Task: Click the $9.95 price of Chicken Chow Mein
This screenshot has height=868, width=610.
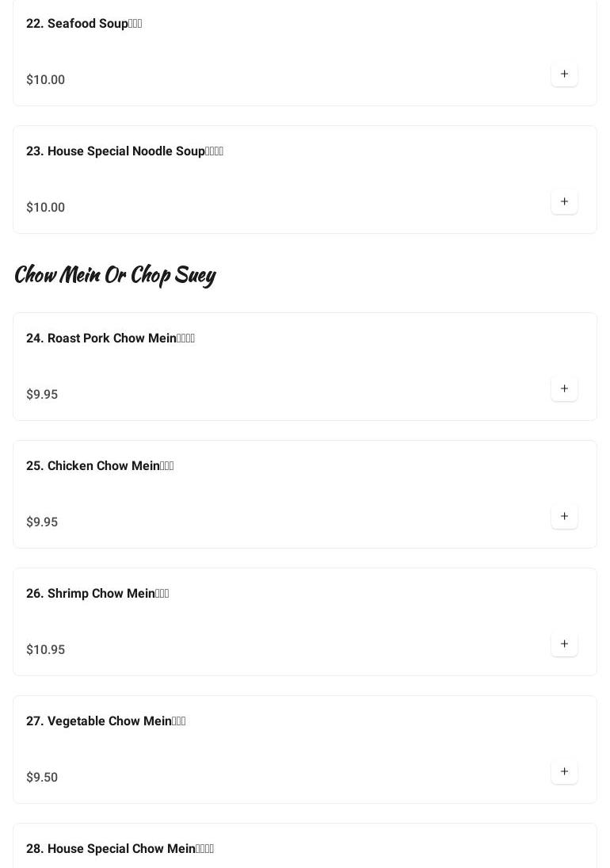Action: [x=42, y=522]
